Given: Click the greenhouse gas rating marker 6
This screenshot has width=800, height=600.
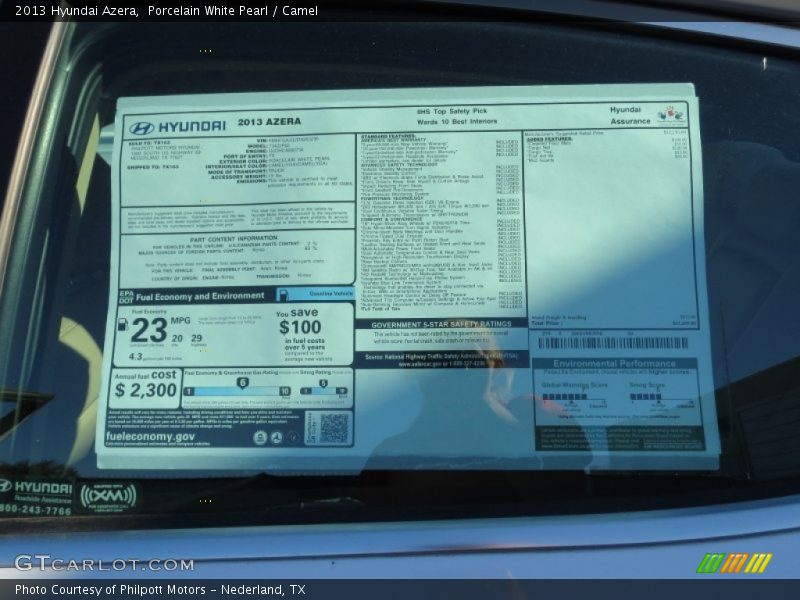Looking at the screenshot, I should tap(243, 383).
